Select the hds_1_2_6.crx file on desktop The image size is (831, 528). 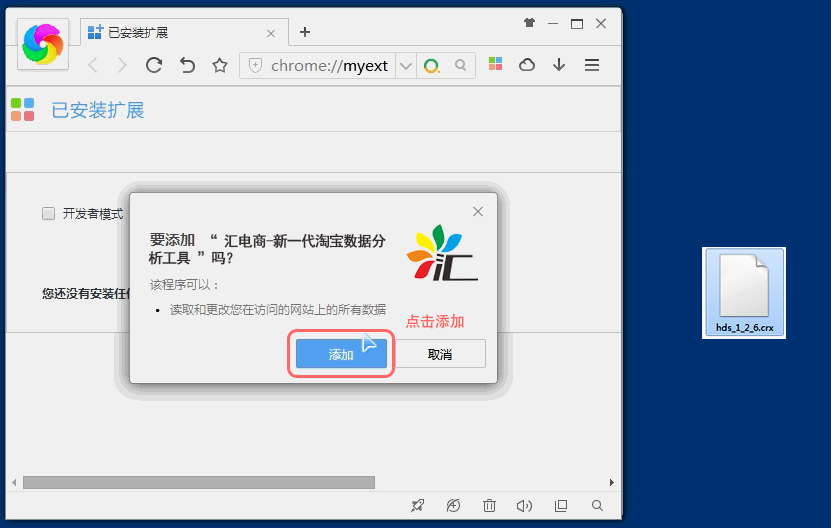744,293
